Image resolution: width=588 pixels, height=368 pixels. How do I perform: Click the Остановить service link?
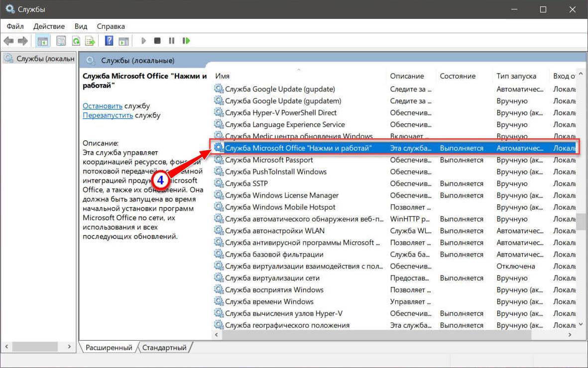tap(103, 106)
